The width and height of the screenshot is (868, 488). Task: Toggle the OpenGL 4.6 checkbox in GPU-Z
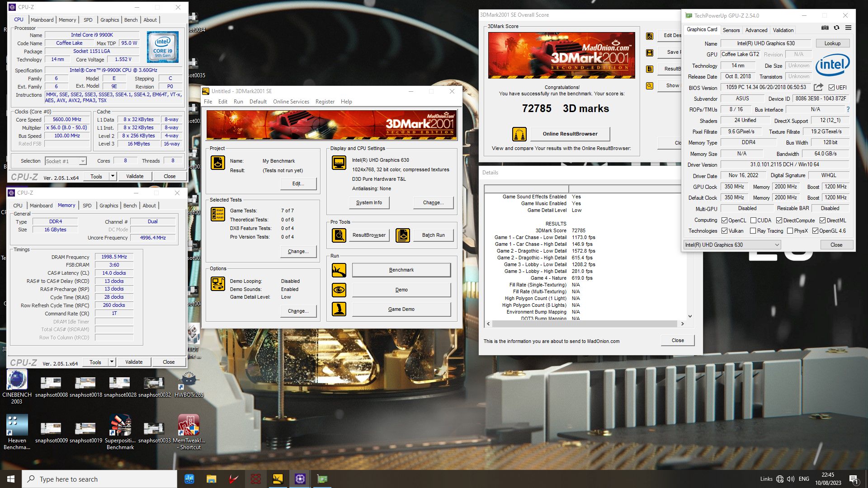(815, 231)
